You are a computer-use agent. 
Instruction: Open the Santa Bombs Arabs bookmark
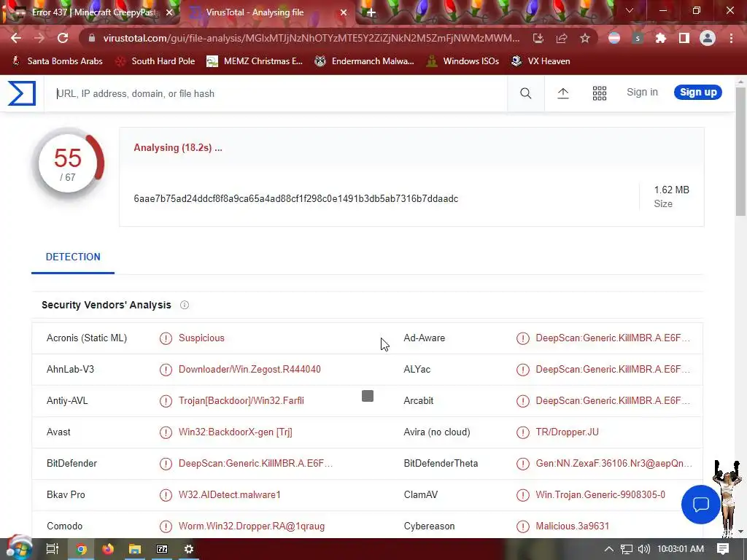click(57, 61)
